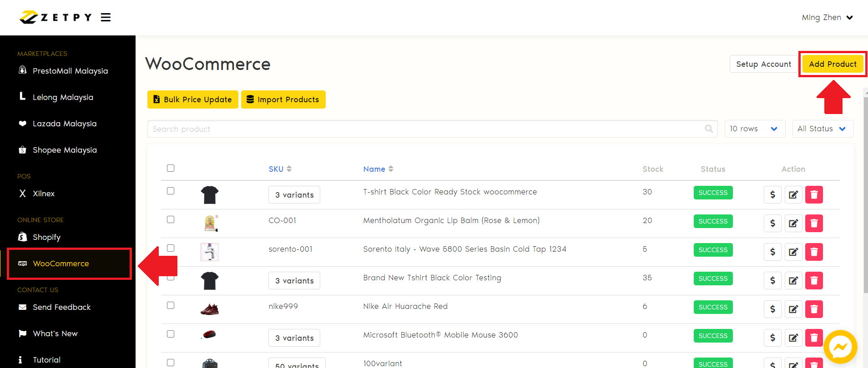The image size is (868, 368).
Task: Tick the select-all checkbox in header
Action: coord(171,168)
